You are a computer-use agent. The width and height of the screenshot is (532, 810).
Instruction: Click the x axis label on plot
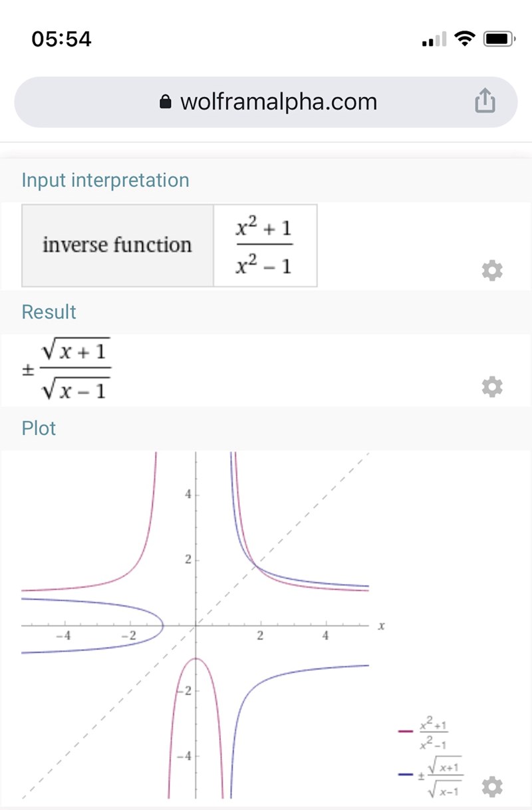(x=382, y=626)
